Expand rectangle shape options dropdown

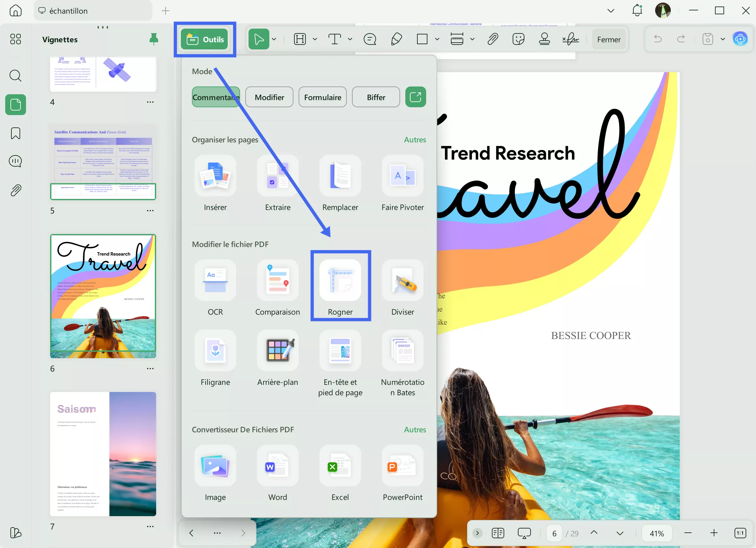pos(437,39)
